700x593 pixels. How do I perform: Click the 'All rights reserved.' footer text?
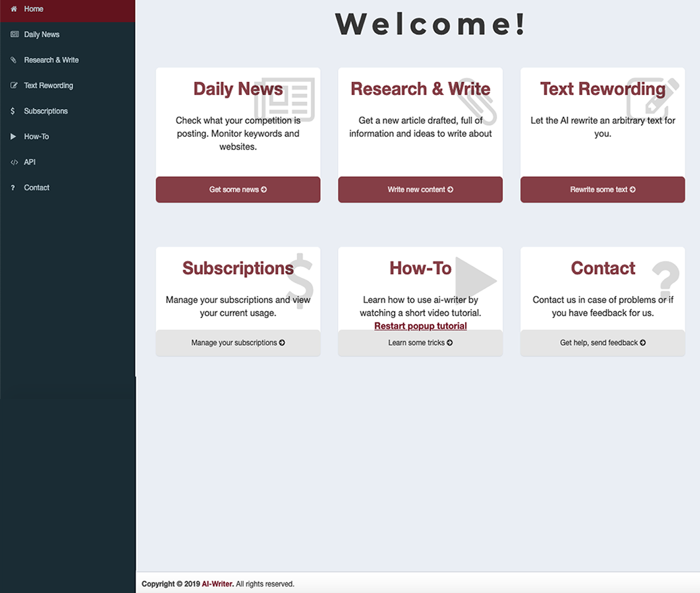pyautogui.click(x=265, y=584)
